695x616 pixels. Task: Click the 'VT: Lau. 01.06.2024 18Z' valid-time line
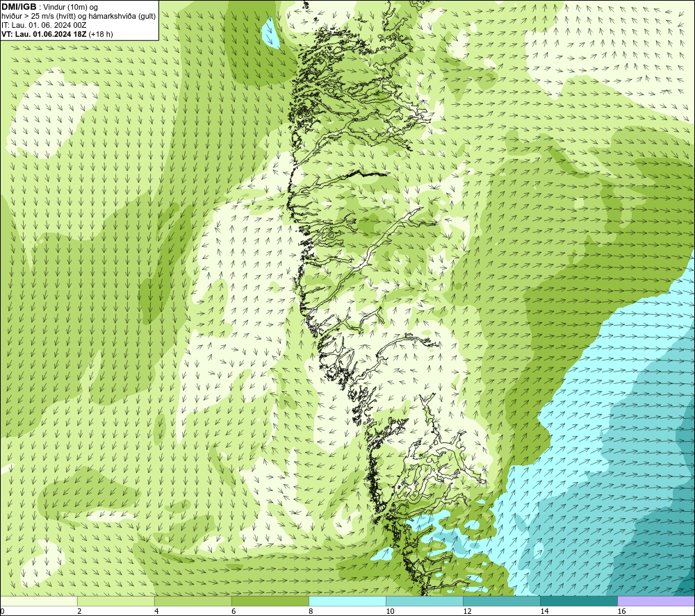[x=44, y=34]
